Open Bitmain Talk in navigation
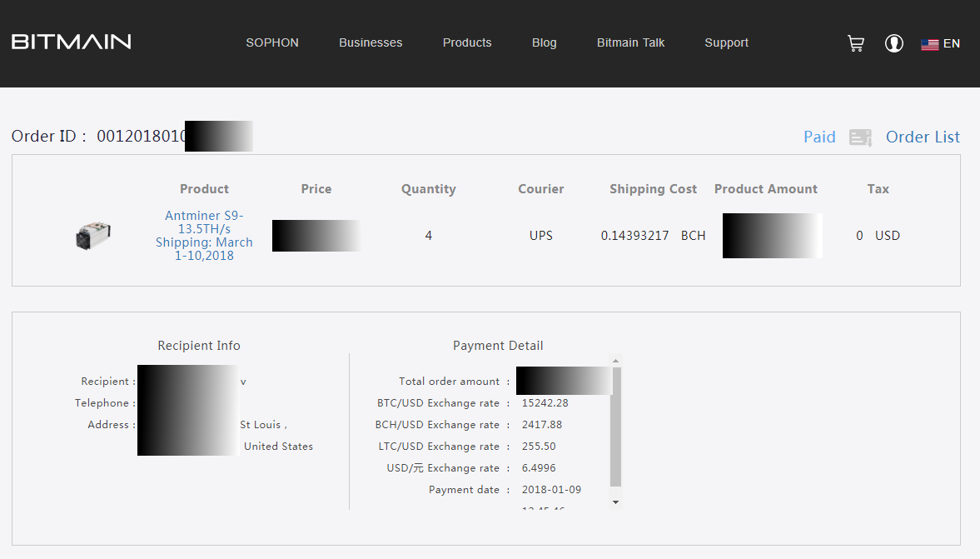 coord(630,42)
